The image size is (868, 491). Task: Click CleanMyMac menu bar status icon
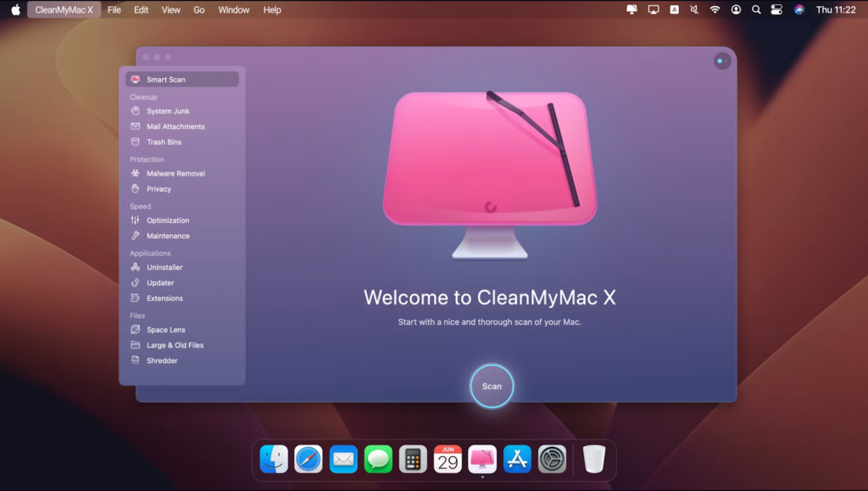pos(632,9)
